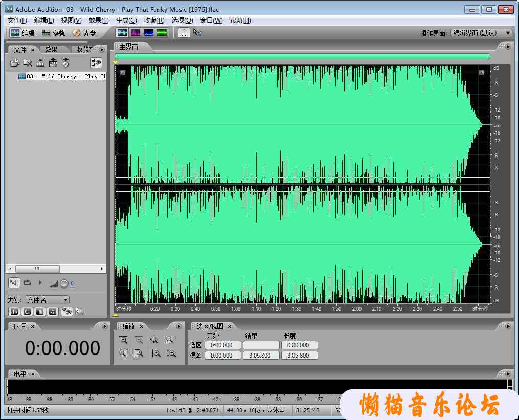Toggle the loop play button in Files panel
The width and height of the screenshot is (519, 420).
(x=27, y=283)
